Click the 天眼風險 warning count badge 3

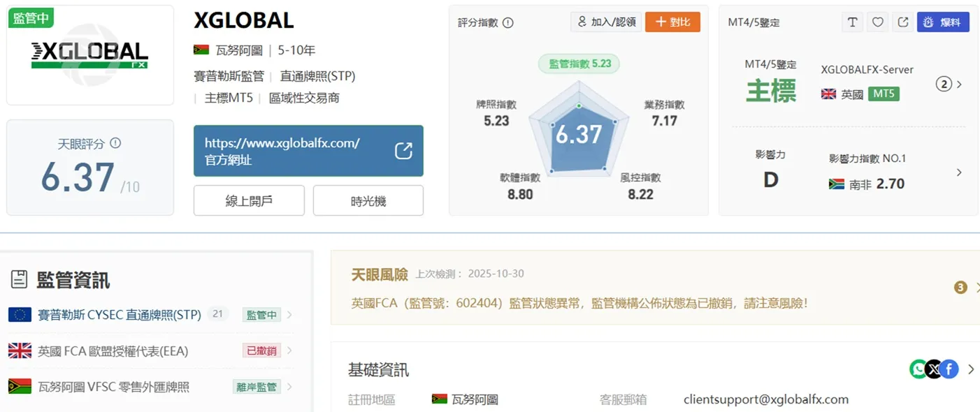pos(960,288)
